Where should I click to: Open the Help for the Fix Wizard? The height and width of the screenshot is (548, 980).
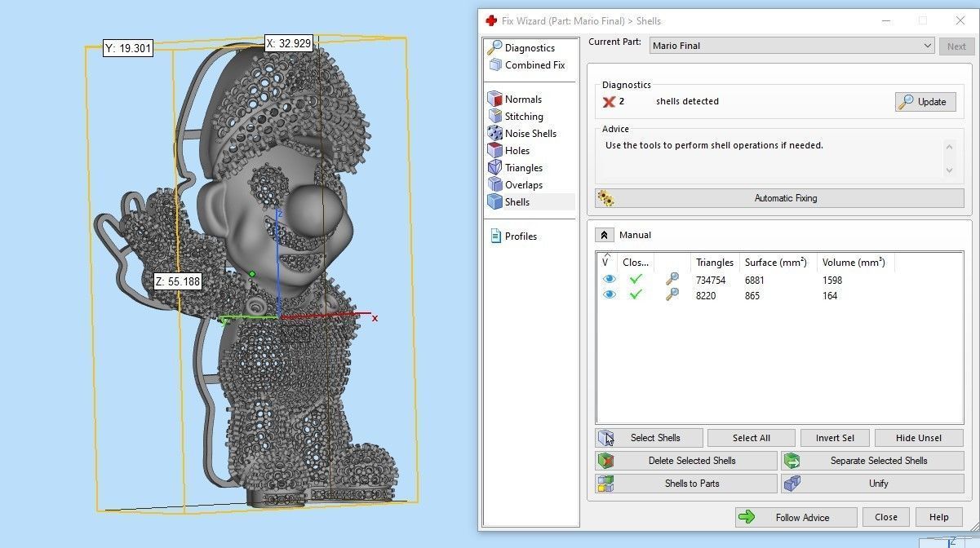tap(939, 517)
